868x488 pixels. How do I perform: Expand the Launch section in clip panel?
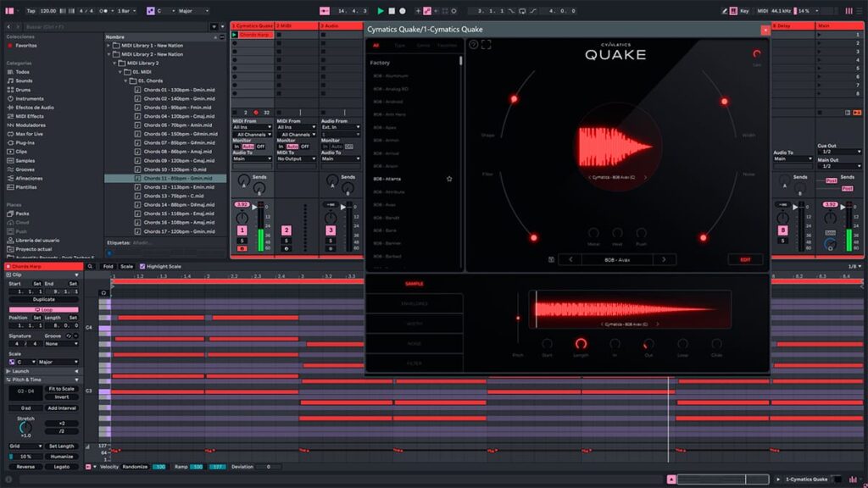tap(20, 371)
